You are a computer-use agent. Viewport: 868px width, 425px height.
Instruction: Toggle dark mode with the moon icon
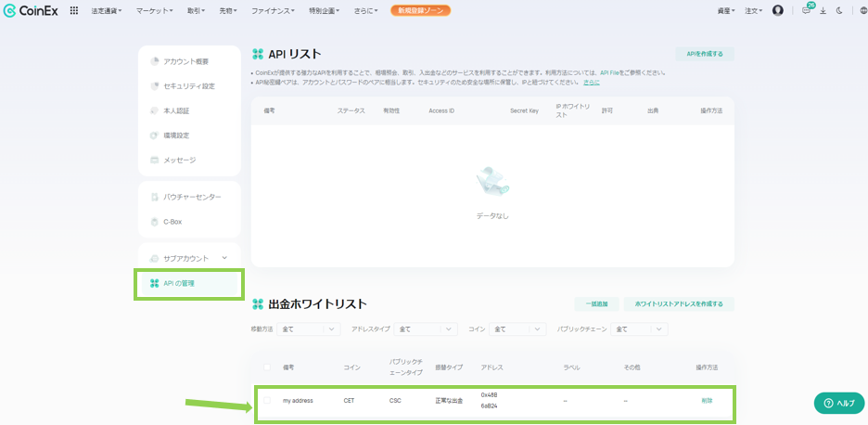pyautogui.click(x=839, y=10)
